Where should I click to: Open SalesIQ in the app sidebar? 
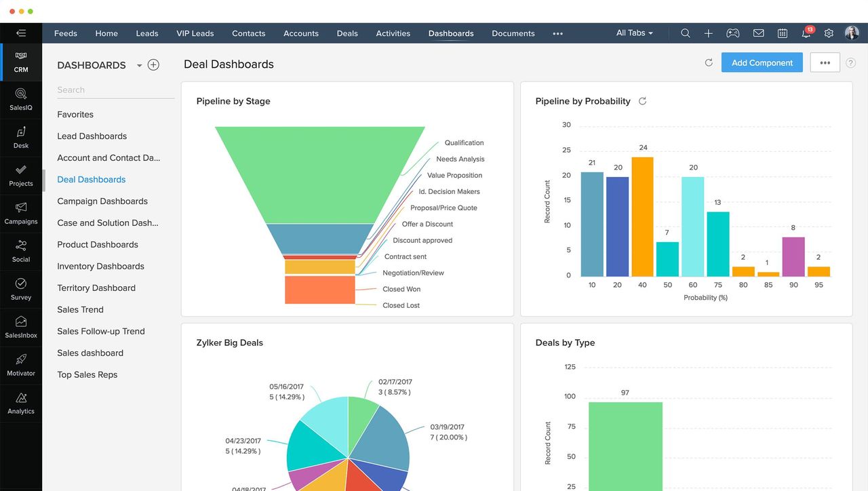[x=21, y=100]
